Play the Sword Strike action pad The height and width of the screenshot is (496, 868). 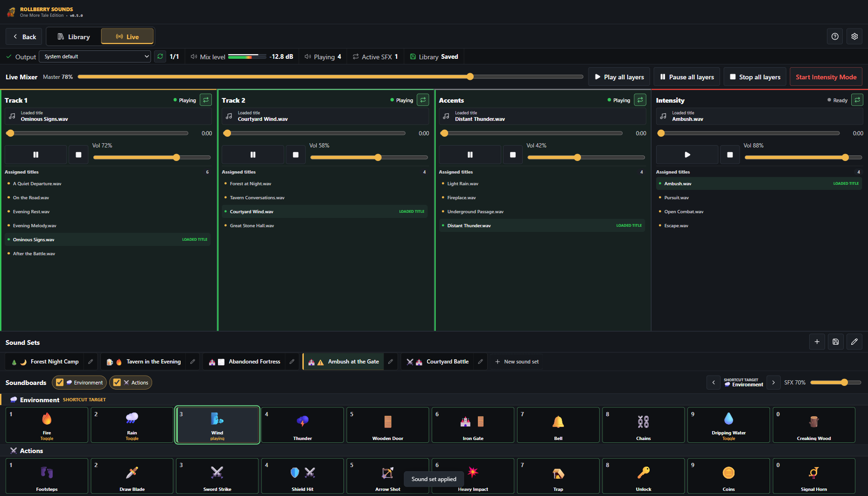(x=217, y=476)
